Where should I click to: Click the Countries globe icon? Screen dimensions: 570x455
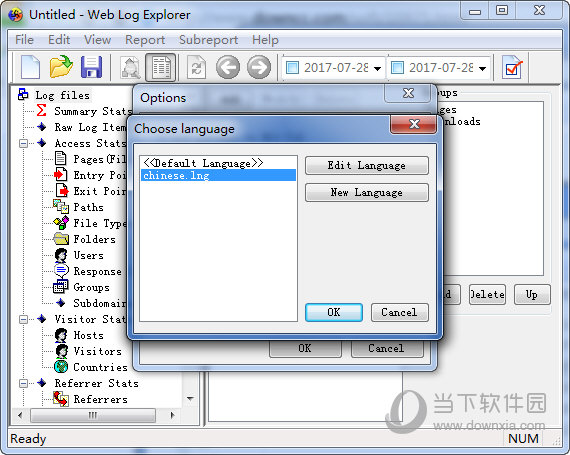point(61,367)
